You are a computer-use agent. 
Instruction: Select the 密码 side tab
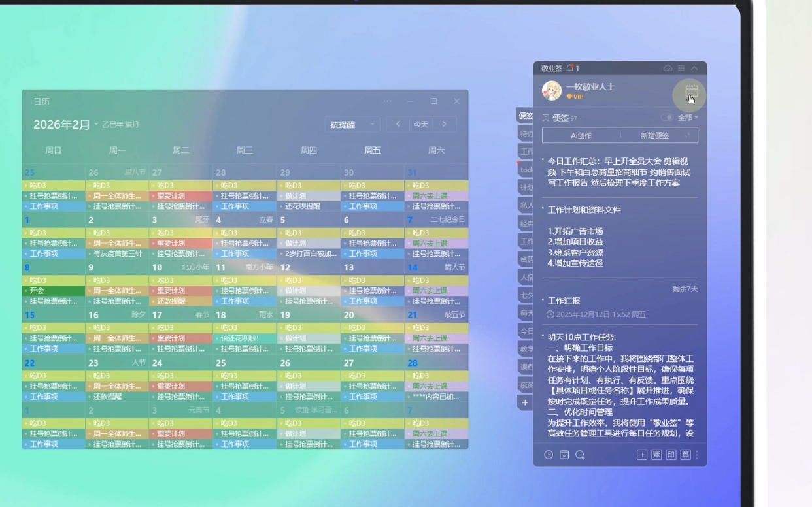point(525,259)
